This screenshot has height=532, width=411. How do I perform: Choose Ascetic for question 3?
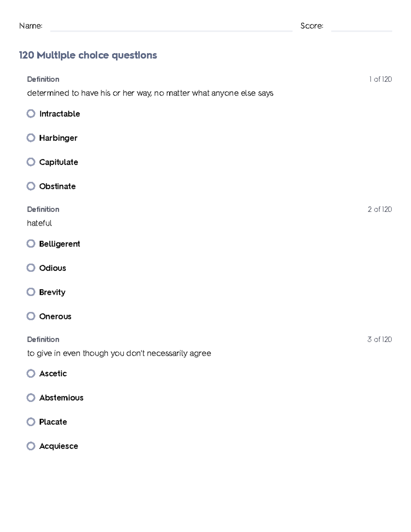[31, 373]
